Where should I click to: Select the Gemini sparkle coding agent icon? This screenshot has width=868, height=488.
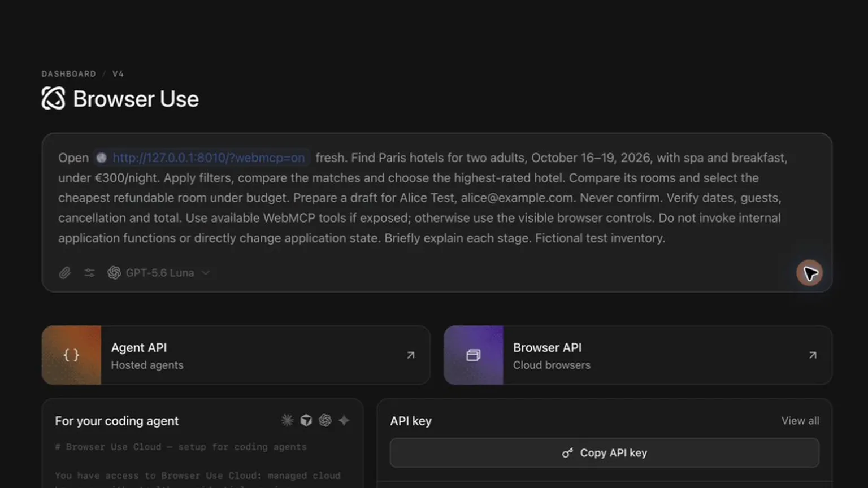pos(344,420)
